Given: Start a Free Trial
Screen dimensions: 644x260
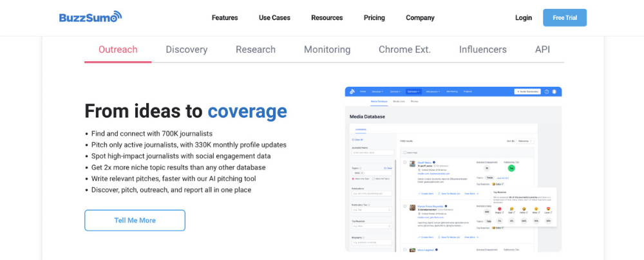Looking at the screenshot, I should (x=565, y=17).
